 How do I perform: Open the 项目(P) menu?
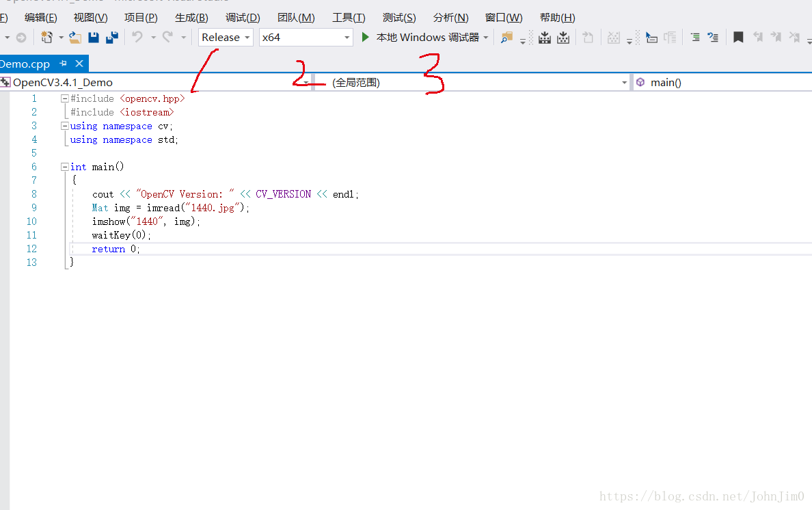(141, 18)
